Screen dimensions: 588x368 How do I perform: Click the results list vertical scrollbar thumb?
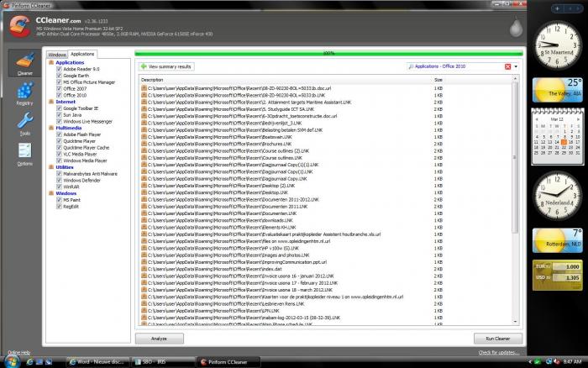(x=515, y=158)
